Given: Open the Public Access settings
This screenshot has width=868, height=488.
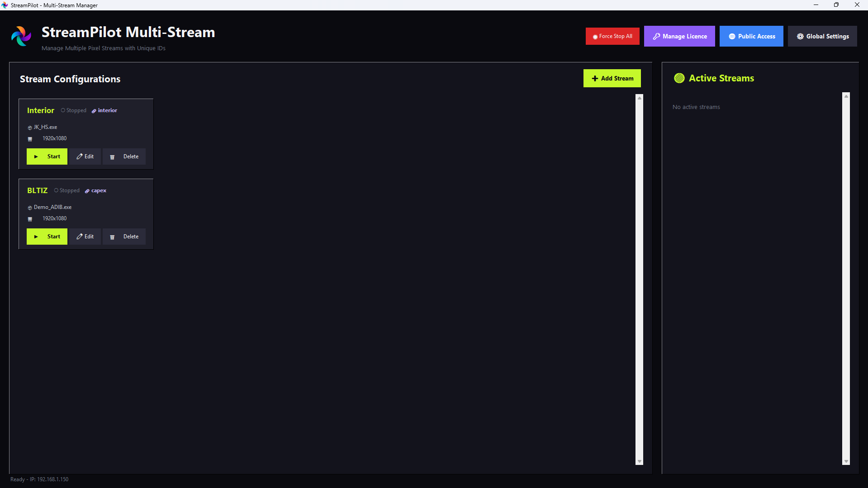Looking at the screenshot, I should (x=751, y=36).
